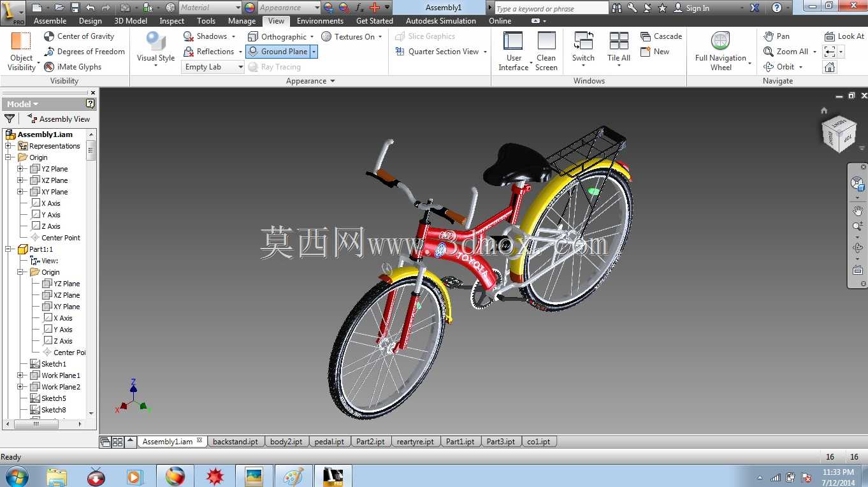The image size is (868, 487).
Task: Open the Material dropdown in title bar
Action: tap(210, 8)
